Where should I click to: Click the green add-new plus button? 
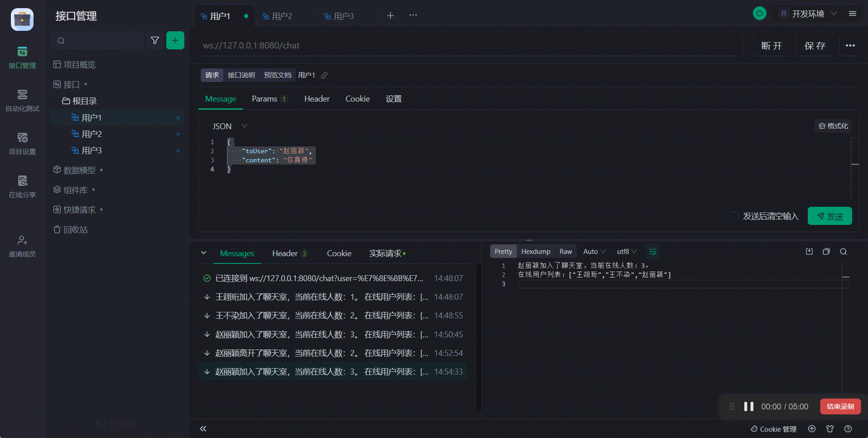(x=175, y=40)
